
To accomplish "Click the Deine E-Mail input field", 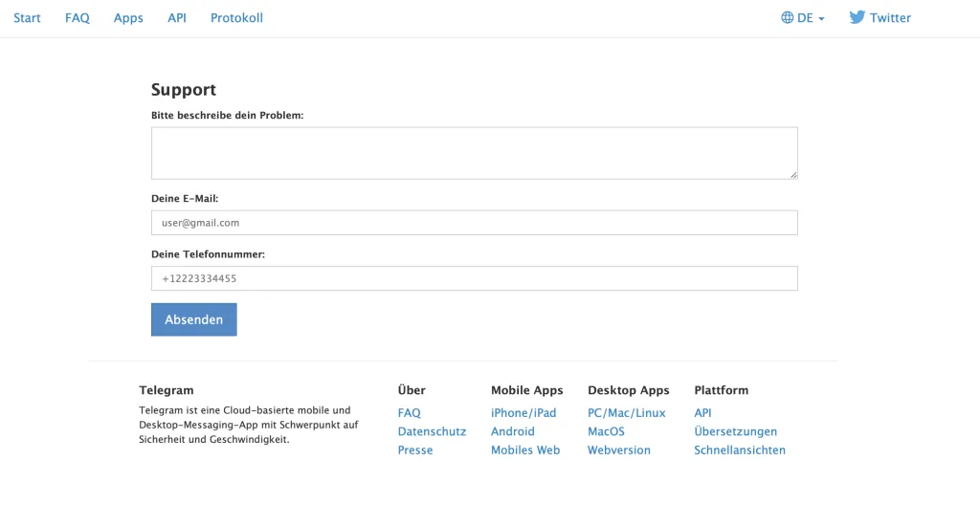I will [475, 223].
